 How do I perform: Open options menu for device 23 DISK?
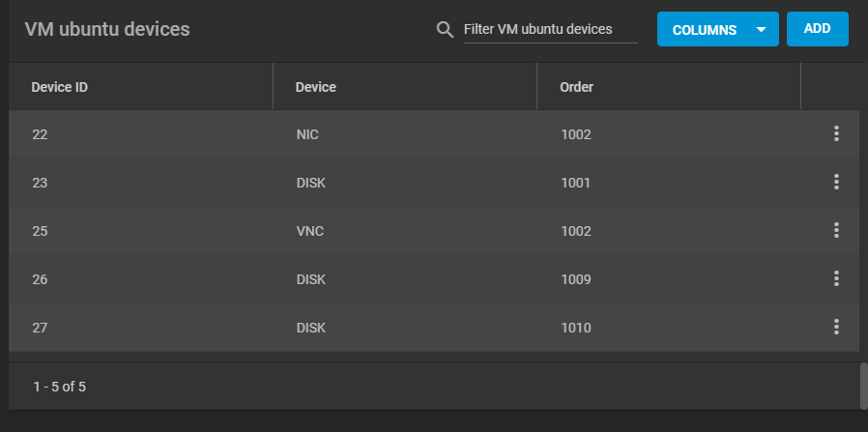point(836,182)
